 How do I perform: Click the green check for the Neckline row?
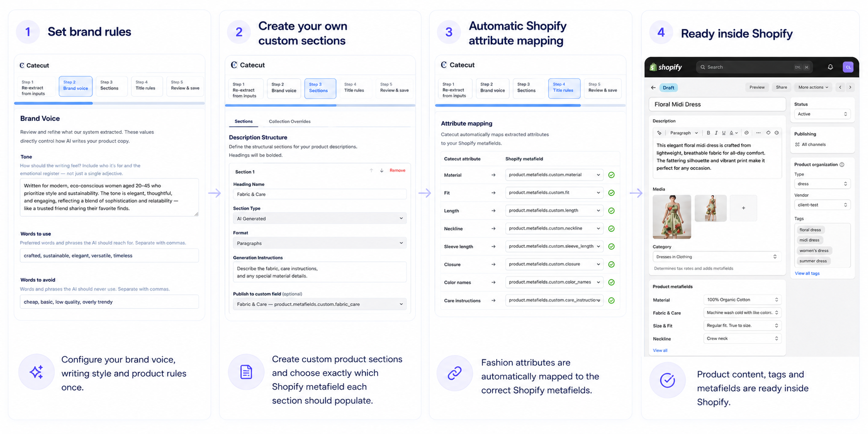click(611, 228)
